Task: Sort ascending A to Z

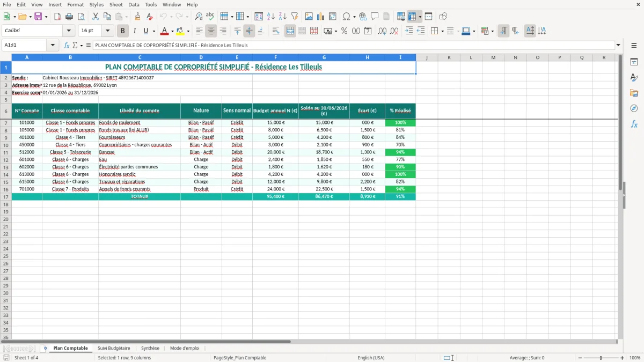Action: click(270, 17)
